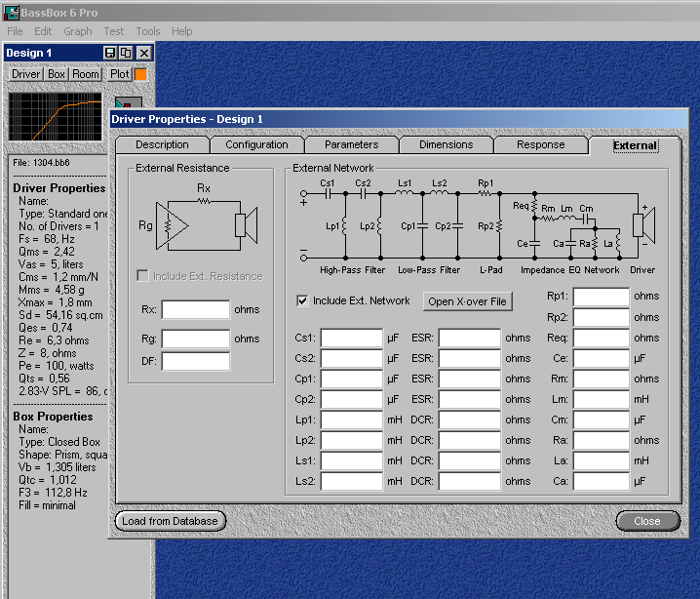The width and height of the screenshot is (700, 599).
Task: Click the Ca µF input field
Action: [x=602, y=482]
